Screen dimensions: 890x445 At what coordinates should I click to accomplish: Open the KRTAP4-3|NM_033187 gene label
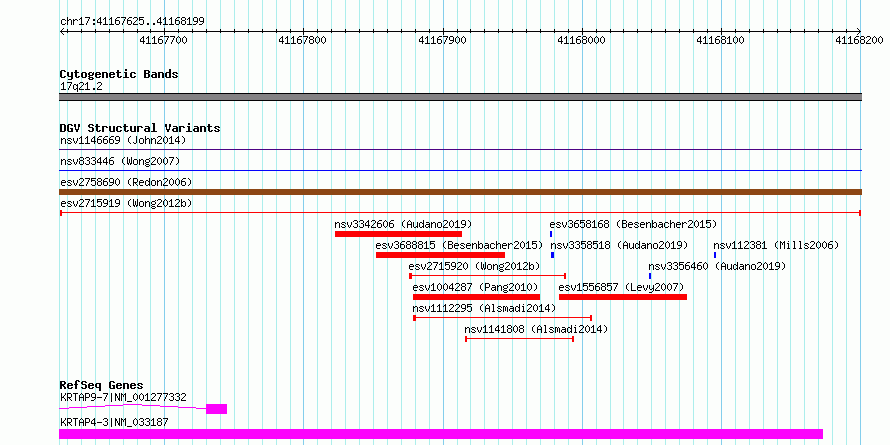click(114, 422)
